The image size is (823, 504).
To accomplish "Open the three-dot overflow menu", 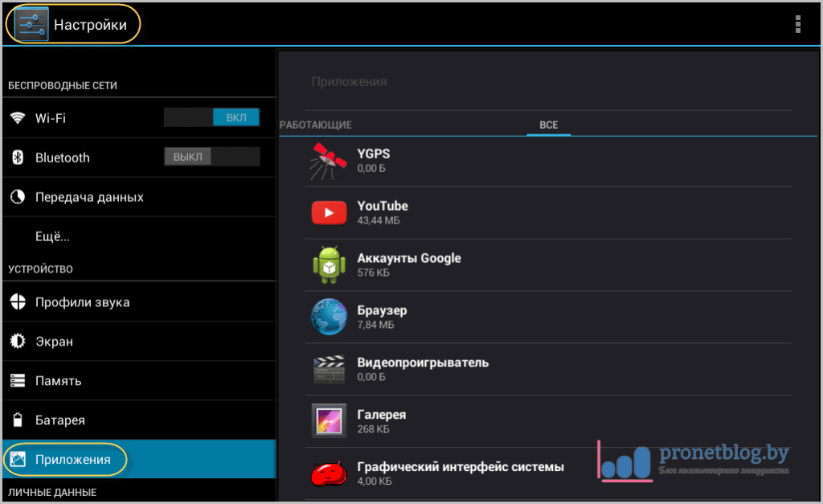I will coord(797,25).
